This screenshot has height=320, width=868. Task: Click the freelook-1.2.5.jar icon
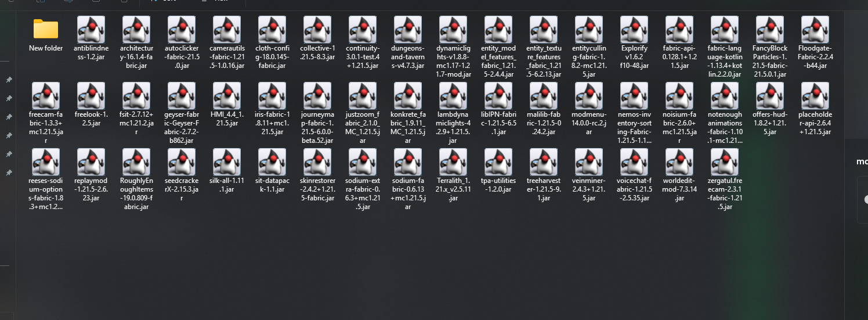click(91, 96)
